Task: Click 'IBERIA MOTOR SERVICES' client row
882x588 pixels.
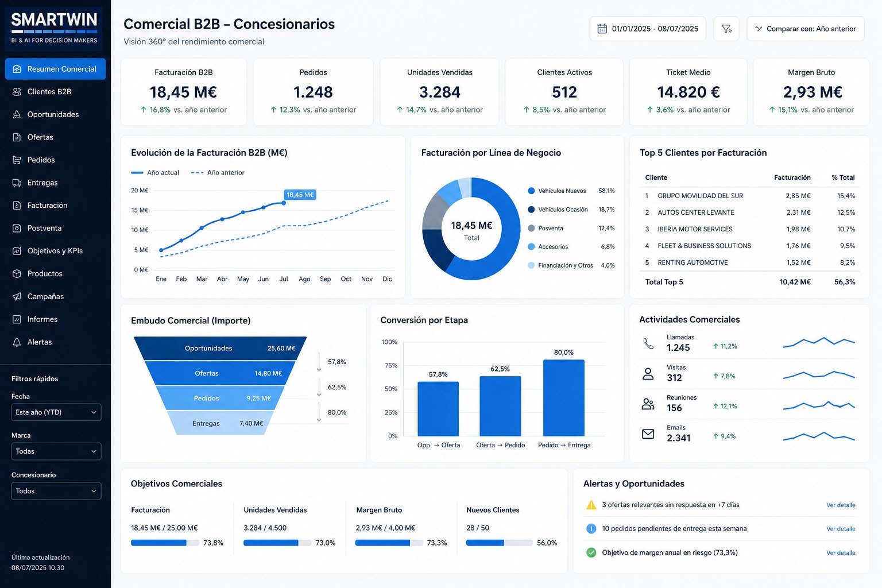Action: 750,229
